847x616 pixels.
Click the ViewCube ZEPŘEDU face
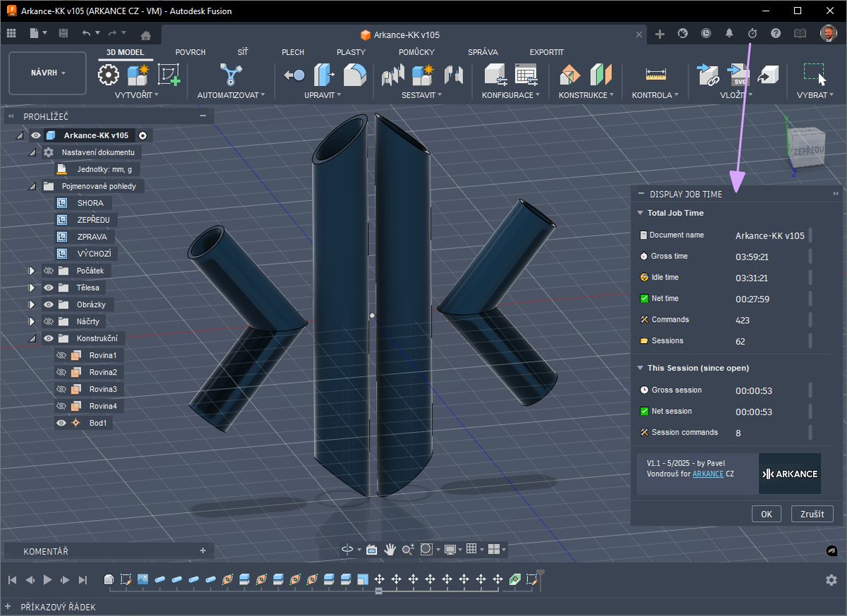[807, 151]
